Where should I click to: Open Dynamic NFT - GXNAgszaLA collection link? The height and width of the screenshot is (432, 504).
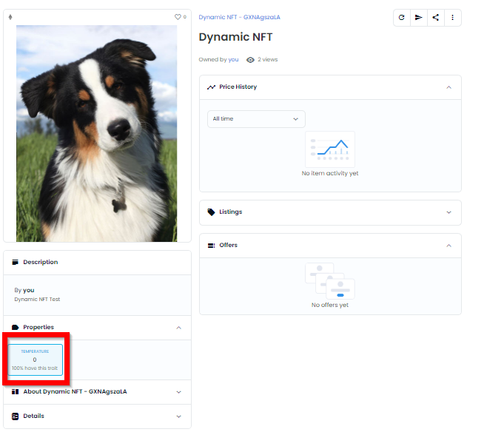239,17
